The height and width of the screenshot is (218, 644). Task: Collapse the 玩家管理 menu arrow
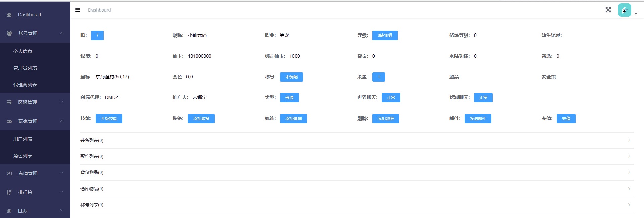tap(62, 121)
